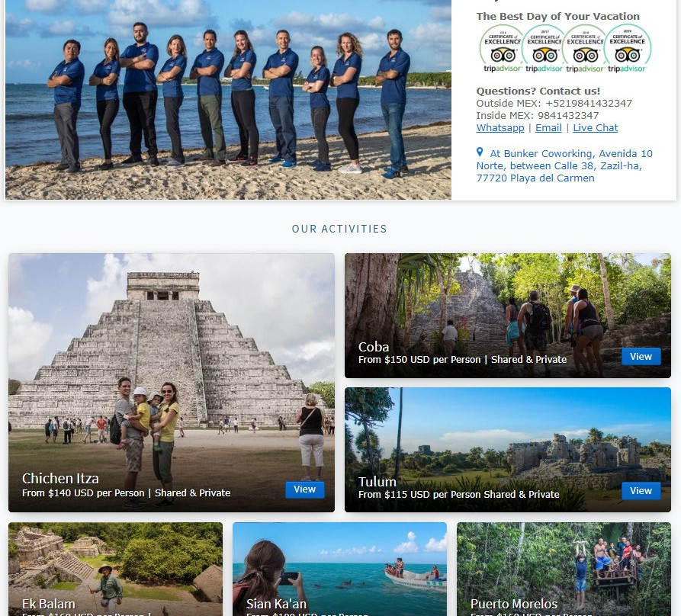The width and height of the screenshot is (681, 616).
Task: Open the Email contact link
Action: (x=548, y=127)
